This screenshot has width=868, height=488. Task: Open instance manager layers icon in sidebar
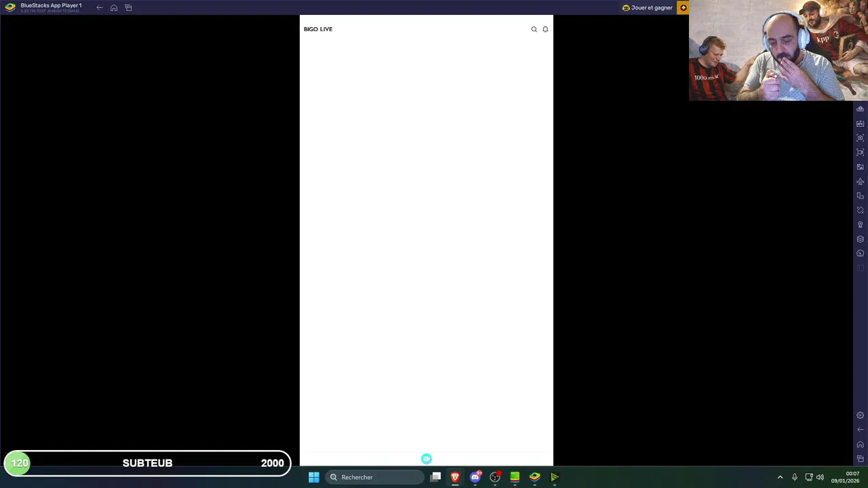pyautogui.click(x=860, y=239)
